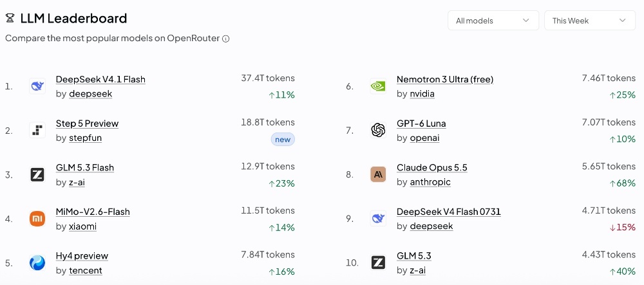
Task: Click the 7.07T tokens value
Action: [609, 122]
